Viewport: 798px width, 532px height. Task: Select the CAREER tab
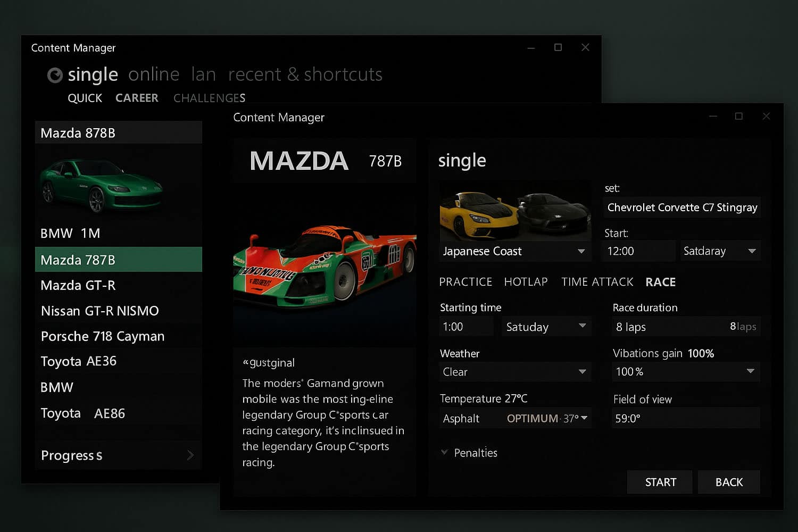point(137,98)
